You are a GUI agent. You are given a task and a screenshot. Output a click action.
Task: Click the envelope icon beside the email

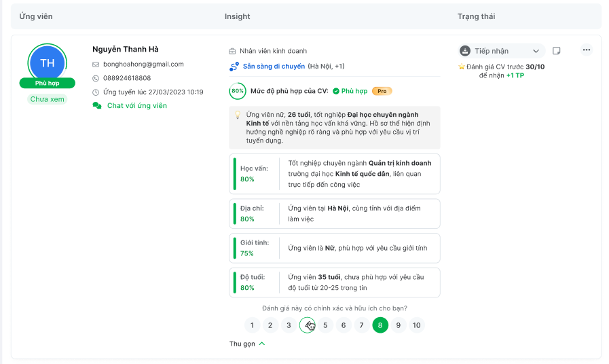pyautogui.click(x=96, y=65)
